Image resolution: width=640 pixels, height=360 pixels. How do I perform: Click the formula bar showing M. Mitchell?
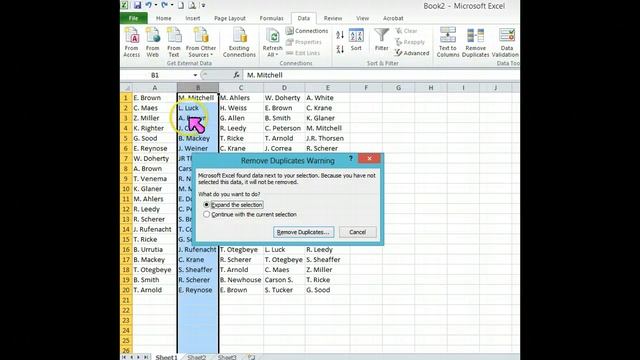(381, 75)
